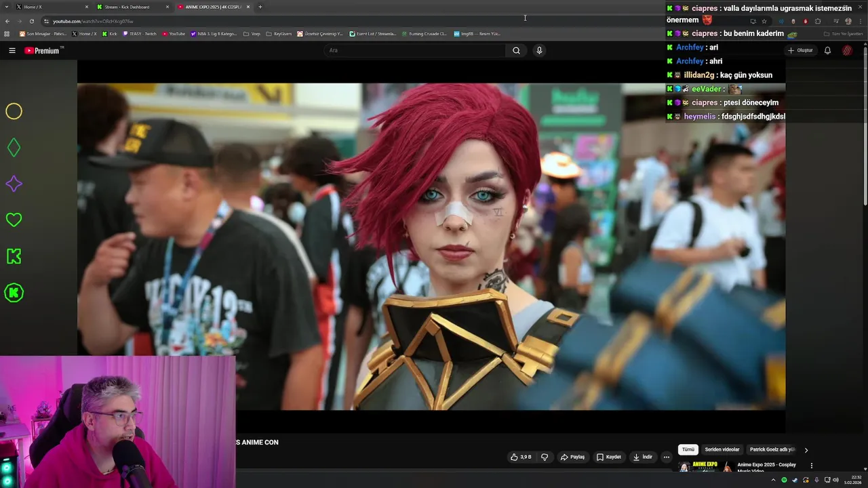Open Spotify tray icon
Viewport: 868px width, 488px height.
pos(784,480)
